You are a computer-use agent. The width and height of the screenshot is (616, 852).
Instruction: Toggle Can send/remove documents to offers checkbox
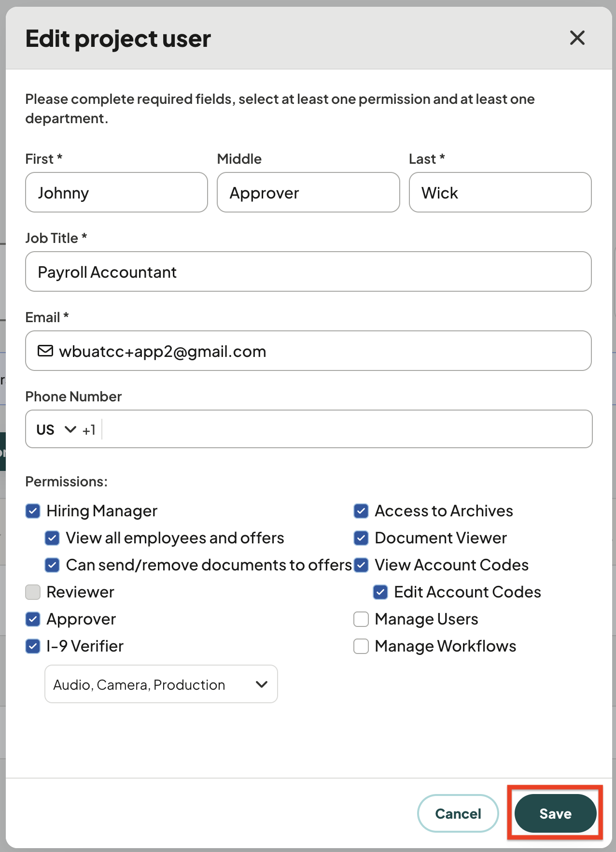(52, 565)
